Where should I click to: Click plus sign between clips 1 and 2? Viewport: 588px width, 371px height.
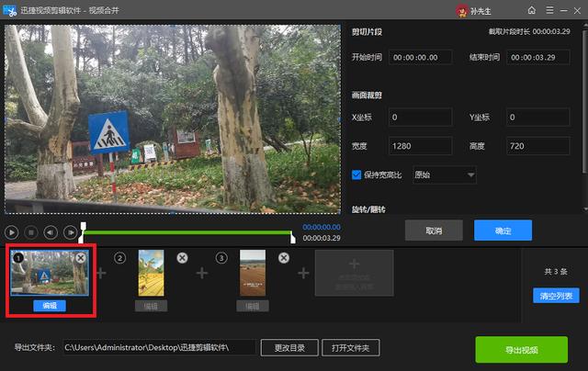point(101,273)
